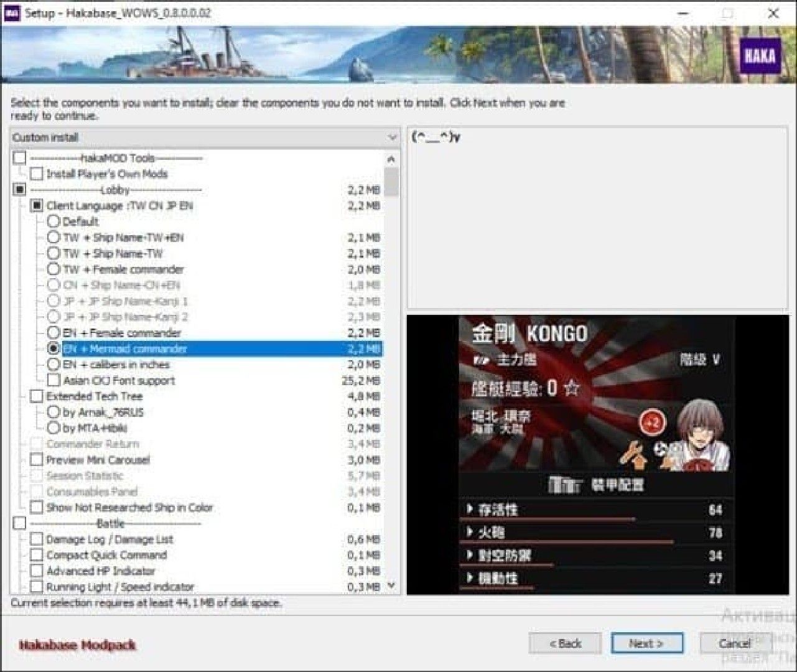797x672 pixels.
Task: Select EN + Female commander radio button
Action: coord(54,333)
